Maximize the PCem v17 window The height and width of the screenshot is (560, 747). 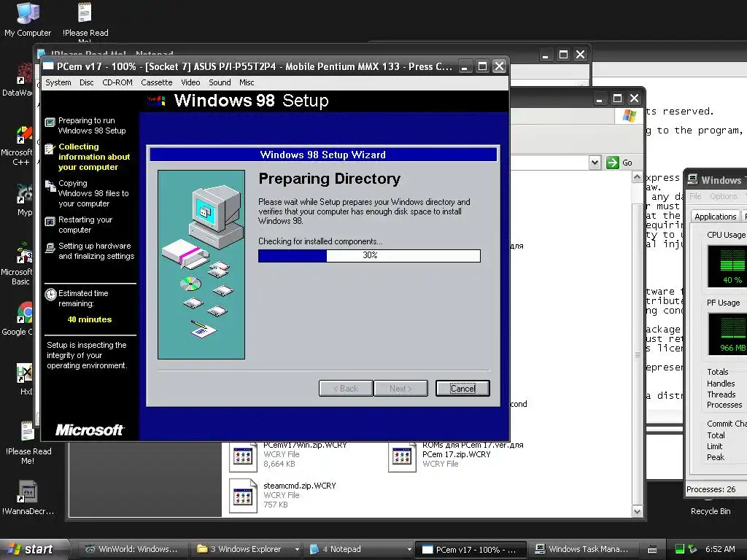point(482,66)
